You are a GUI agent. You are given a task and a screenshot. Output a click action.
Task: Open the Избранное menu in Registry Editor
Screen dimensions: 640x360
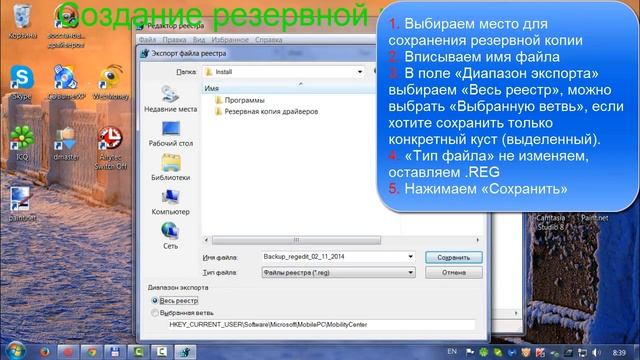point(230,40)
